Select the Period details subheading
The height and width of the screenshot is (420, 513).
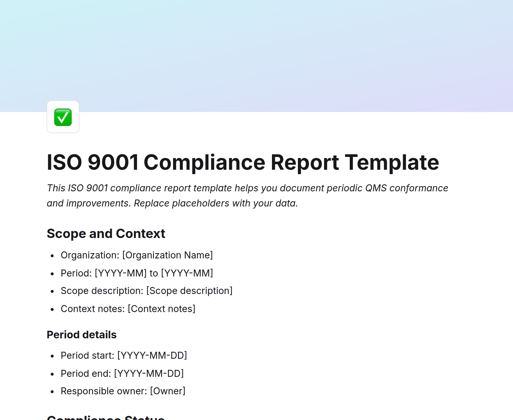tap(82, 335)
